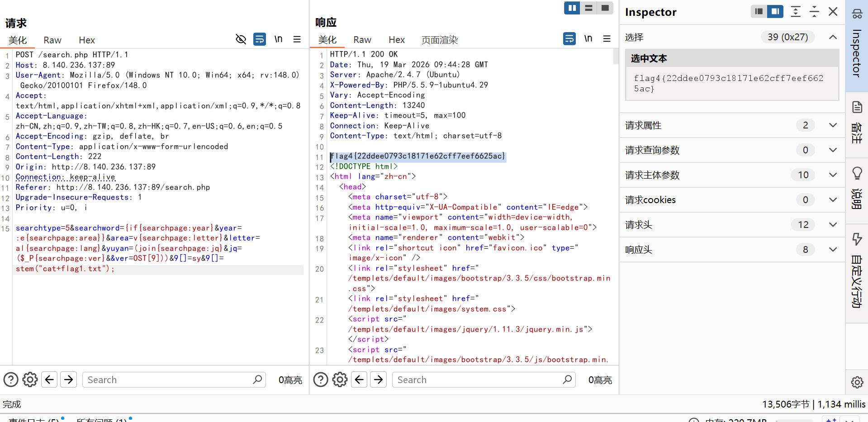Screen dimensions: 868x422
Task: Open the lightbulb panel in right sidebar
Action: (x=857, y=173)
